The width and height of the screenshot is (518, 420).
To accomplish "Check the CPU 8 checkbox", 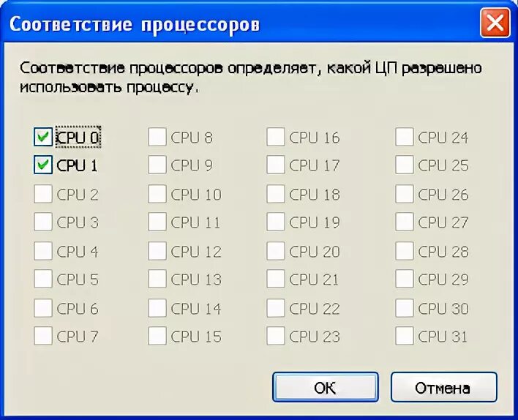I will [x=157, y=137].
